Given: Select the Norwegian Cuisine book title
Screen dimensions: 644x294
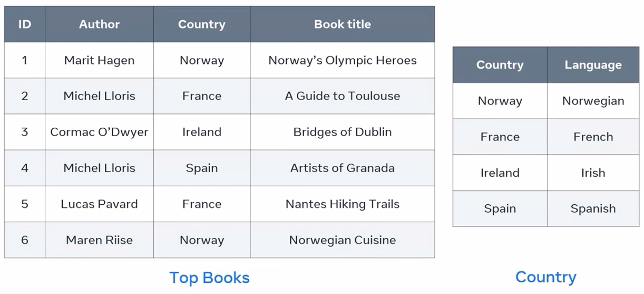Looking at the screenshot, I should (342, 240).
